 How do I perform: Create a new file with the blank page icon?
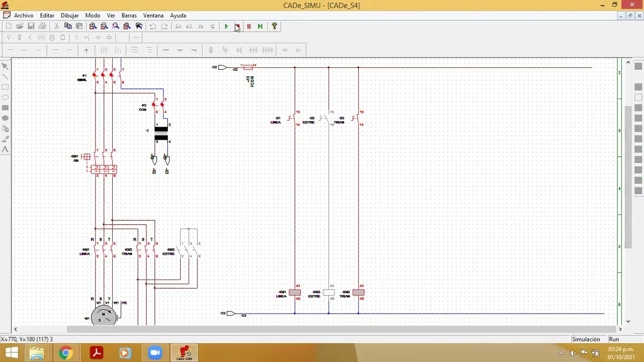coord(9,26)
